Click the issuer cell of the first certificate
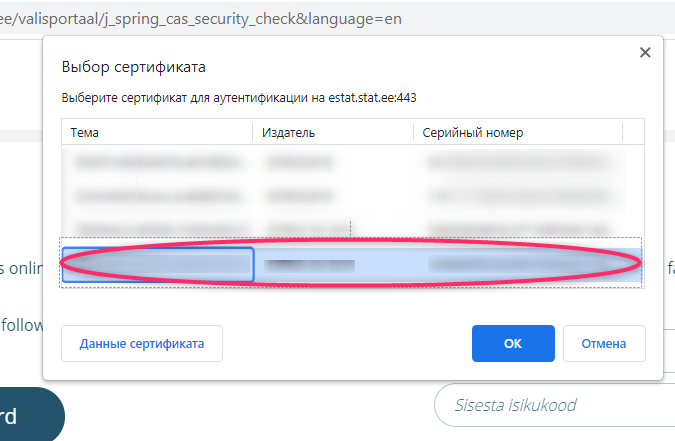Image resolution: width=675 pixels, height=441 pixels. (300, 162)
